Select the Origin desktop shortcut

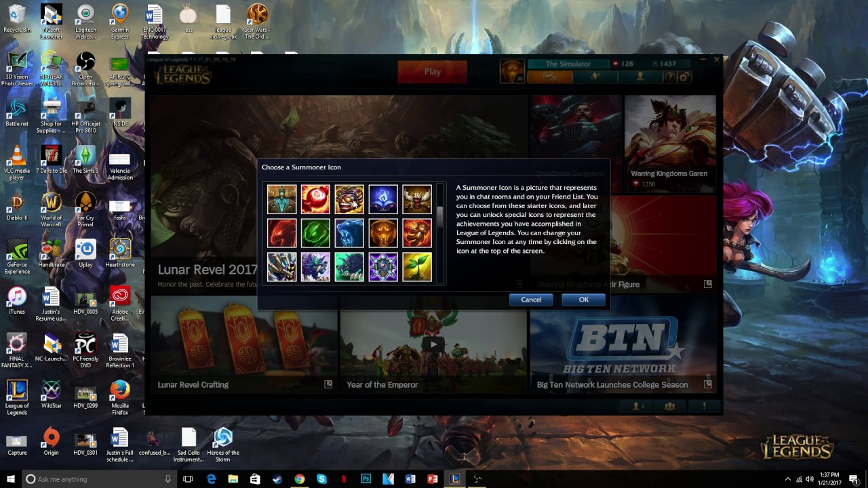tap(51, 442)
